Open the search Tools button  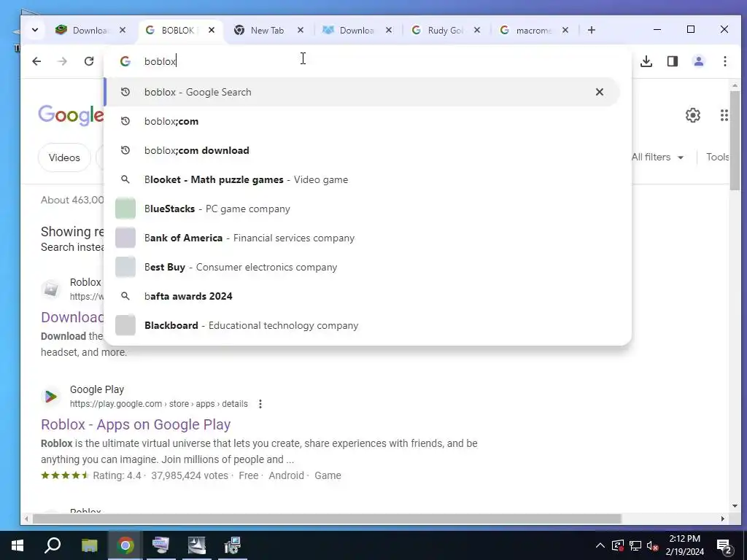pos(718,157)
